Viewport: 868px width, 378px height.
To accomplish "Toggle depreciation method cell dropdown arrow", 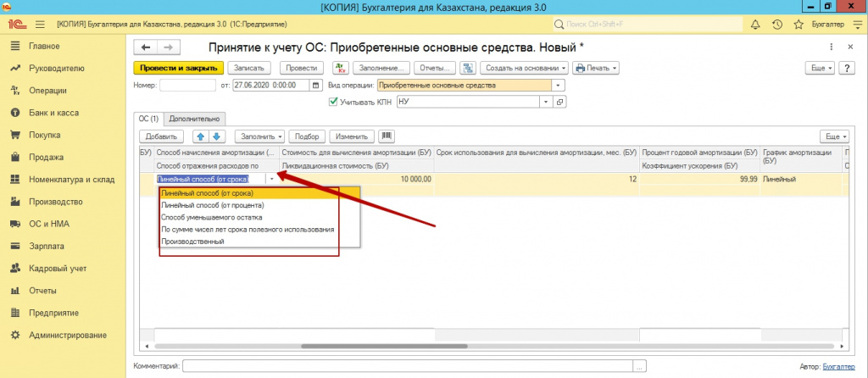I will tap(271, 179).
